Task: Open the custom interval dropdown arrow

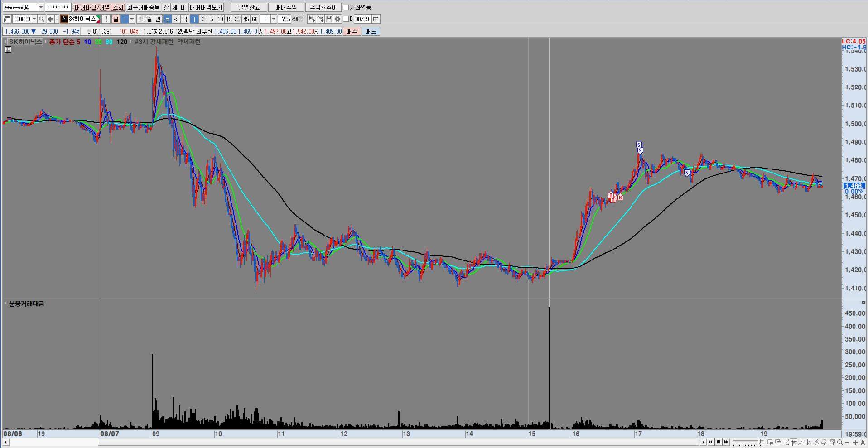Action: pyautogui.click(x=274, y=19)
